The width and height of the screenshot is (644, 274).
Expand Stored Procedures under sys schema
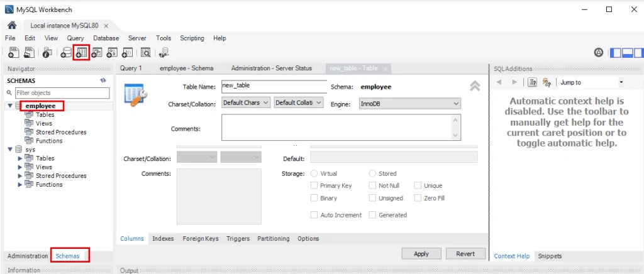[20, 175]
